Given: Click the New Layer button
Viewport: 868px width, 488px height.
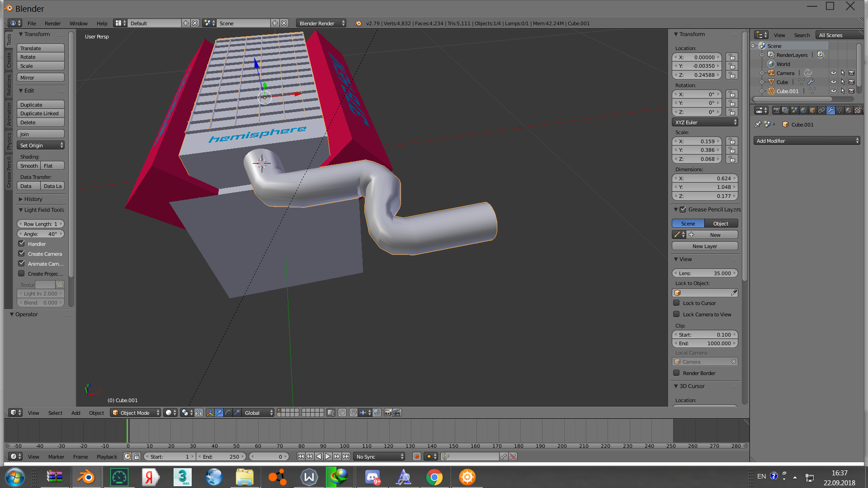Looking at the screenshot, I should [705, 246].
